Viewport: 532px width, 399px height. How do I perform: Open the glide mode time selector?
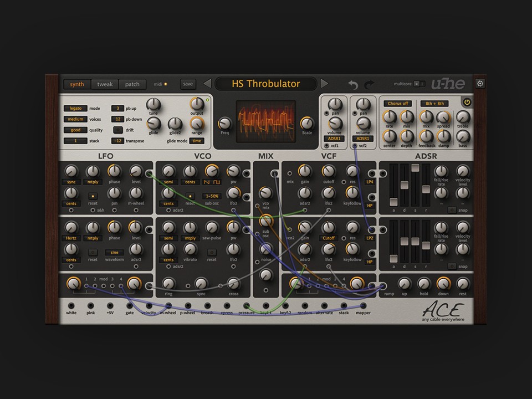pos(197,141)
